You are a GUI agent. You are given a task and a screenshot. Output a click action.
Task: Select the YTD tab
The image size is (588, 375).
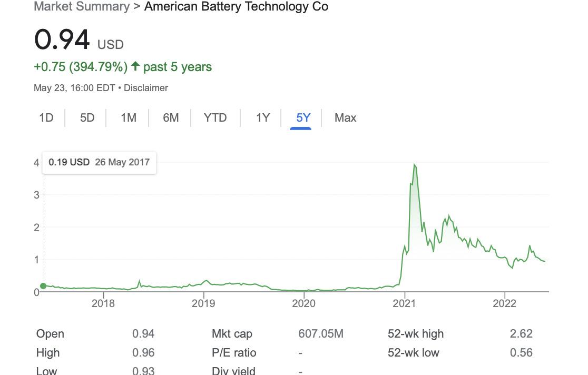[x=215, y=118]
